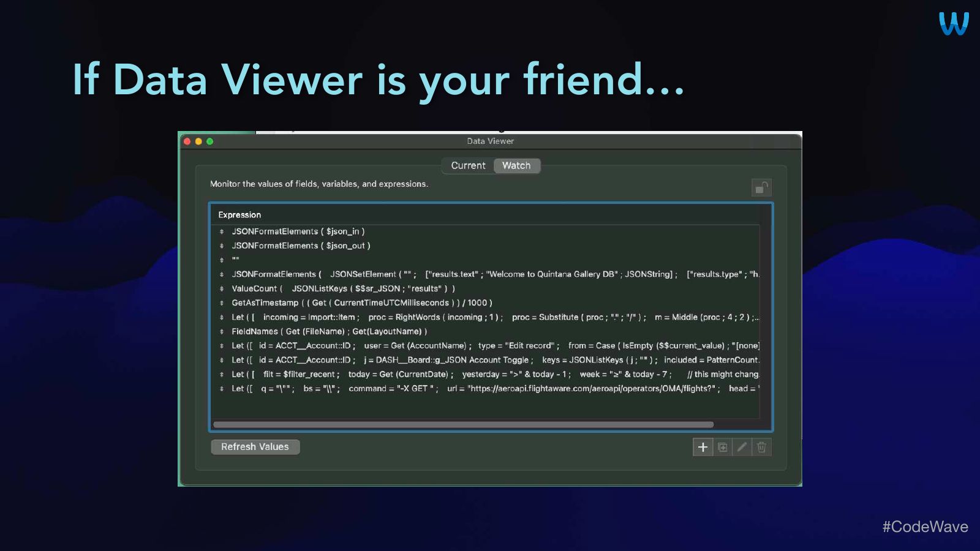The width and height of the screenshot is (980, 551).
Task: Click the #CodeWave hashtag text
Action: [x=925, y=527]
